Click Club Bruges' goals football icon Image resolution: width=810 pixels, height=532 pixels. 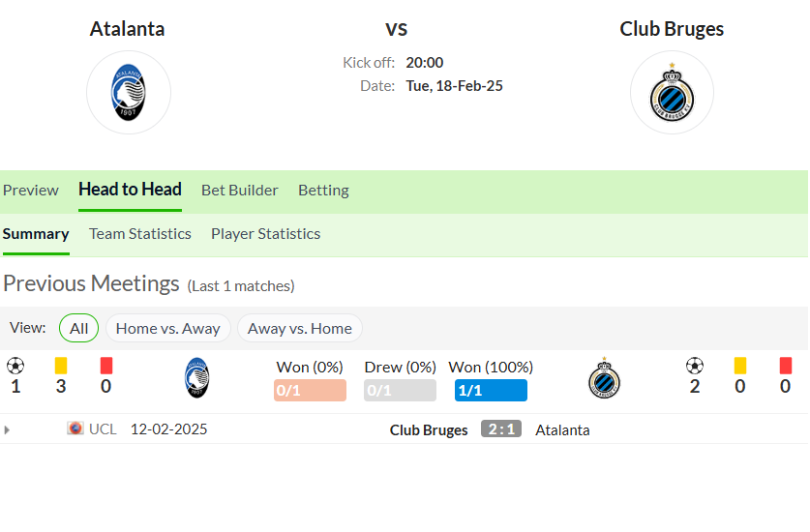click(695, 366)
